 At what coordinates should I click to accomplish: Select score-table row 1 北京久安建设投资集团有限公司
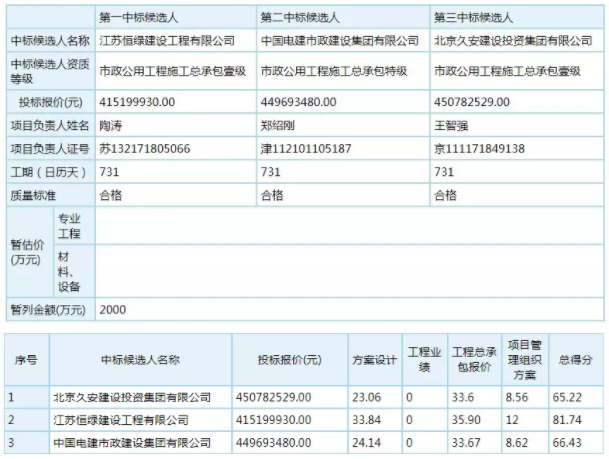(x=132, y=397)
